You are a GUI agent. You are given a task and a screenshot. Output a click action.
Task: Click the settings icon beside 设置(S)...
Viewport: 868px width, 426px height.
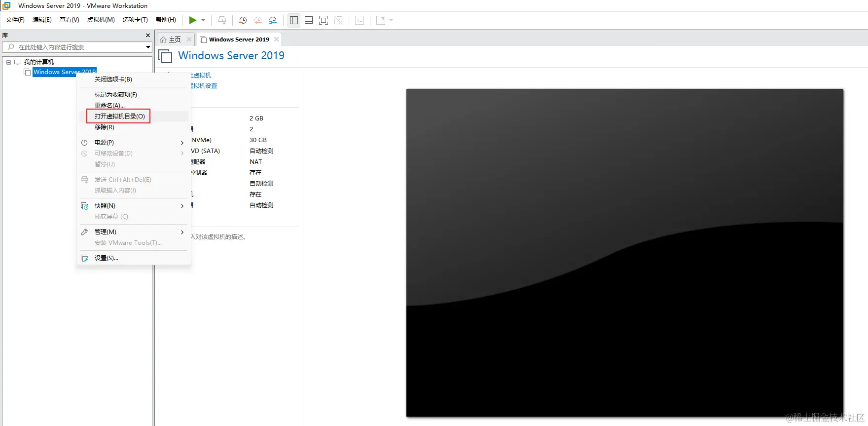coord(84,258)
